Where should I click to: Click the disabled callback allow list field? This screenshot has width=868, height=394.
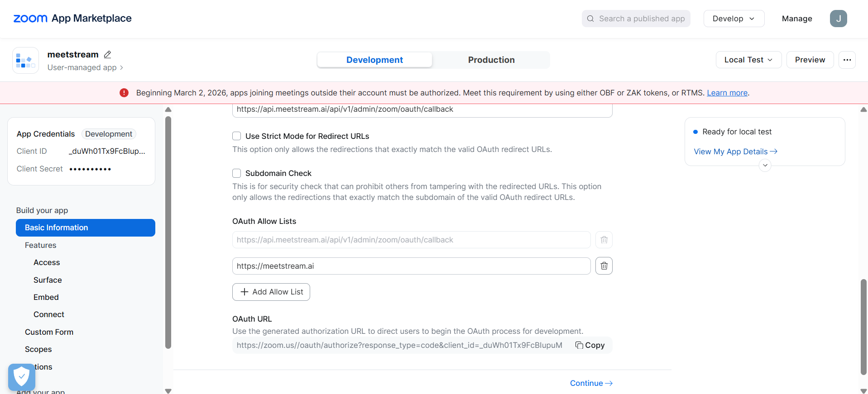(411, 240)
